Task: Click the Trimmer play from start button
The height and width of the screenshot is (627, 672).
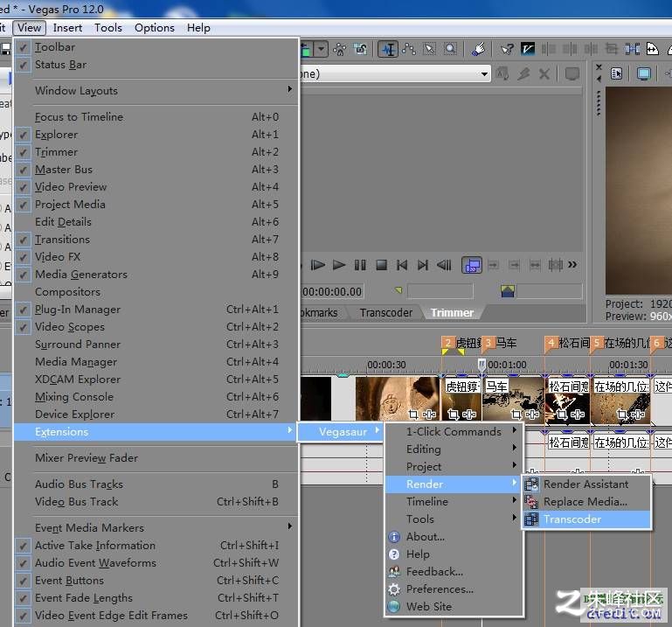Action: [317, 265]
